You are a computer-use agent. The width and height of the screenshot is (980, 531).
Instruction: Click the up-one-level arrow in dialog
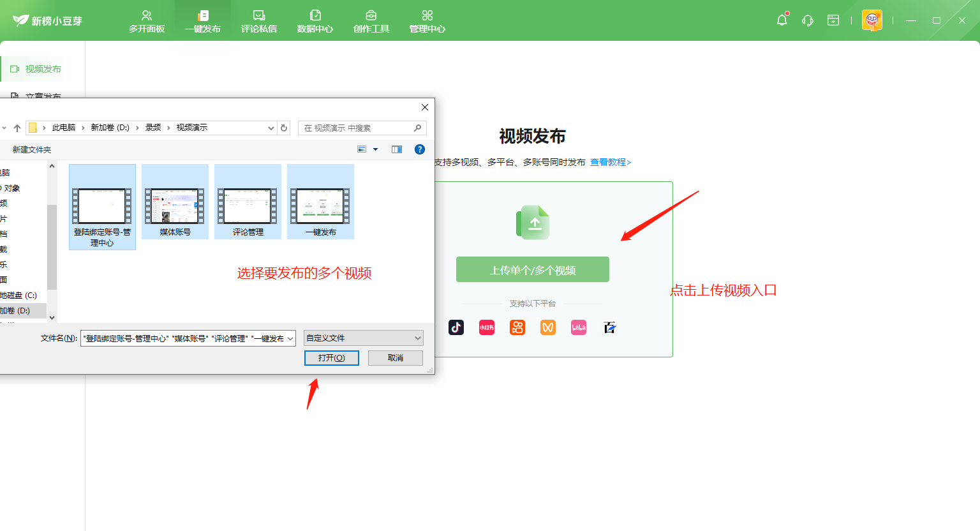point(17,128)
